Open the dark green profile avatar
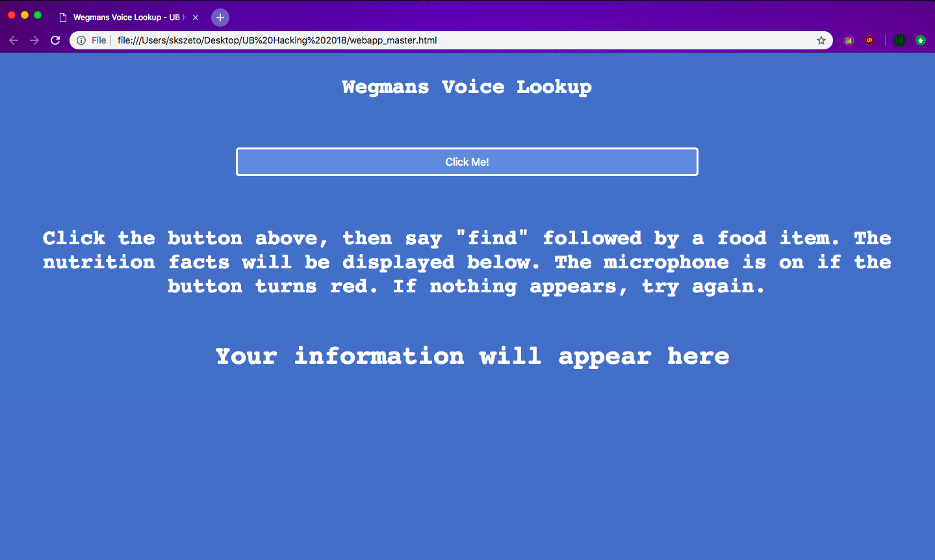This screenshot has height=560, width=935. pos(900,40)
